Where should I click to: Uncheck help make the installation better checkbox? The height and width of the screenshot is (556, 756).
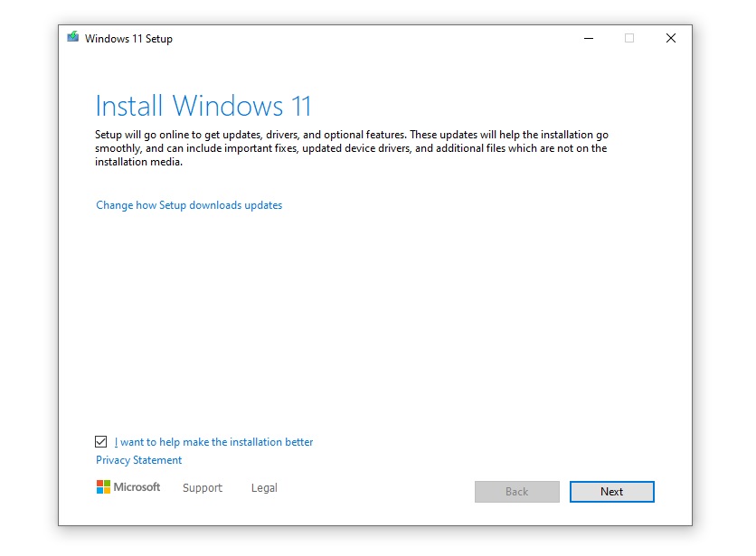click(100, 441)
